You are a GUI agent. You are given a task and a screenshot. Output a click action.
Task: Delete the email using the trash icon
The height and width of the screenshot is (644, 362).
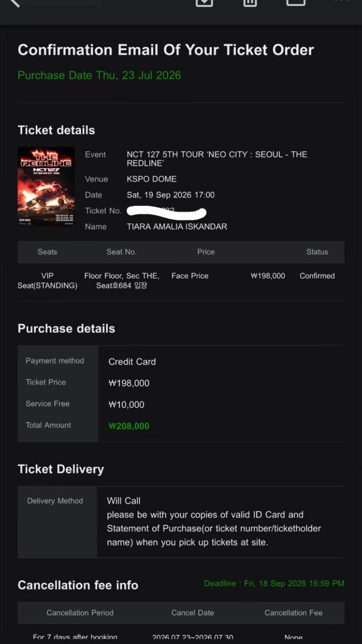click(250, 3)
